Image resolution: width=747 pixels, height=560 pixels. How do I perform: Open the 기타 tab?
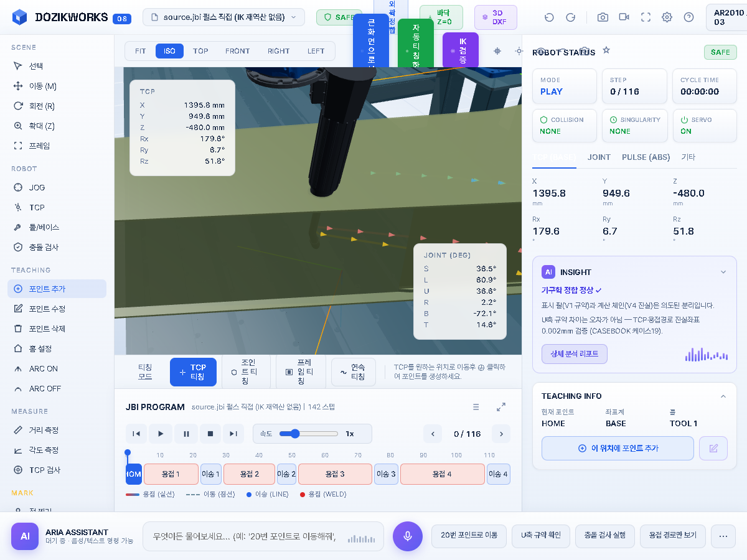(688, 157)
